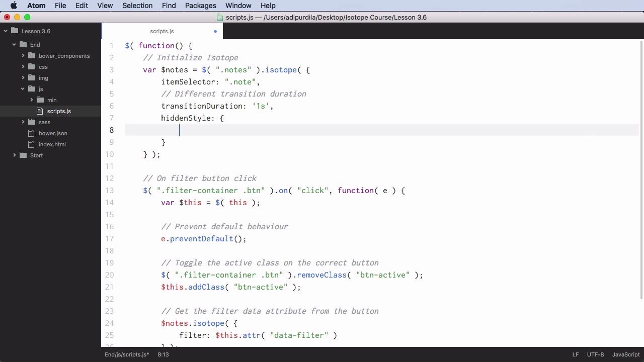Click '"data-filter"' string on line 25
Viewport: 644px width, 362px height.
299,335
